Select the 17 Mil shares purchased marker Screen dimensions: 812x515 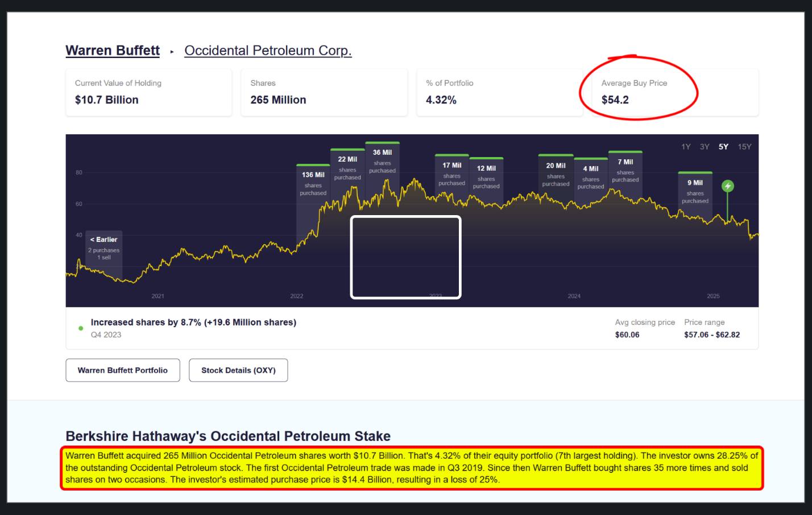(x=451, y=174)
